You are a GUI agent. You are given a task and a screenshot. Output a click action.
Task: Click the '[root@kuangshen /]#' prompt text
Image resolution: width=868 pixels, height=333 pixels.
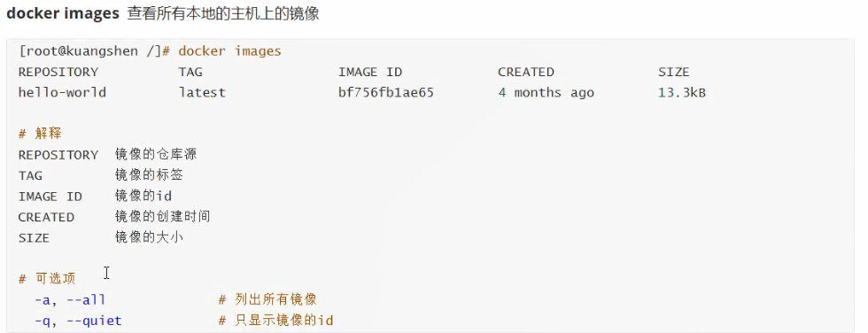point(94,51)
